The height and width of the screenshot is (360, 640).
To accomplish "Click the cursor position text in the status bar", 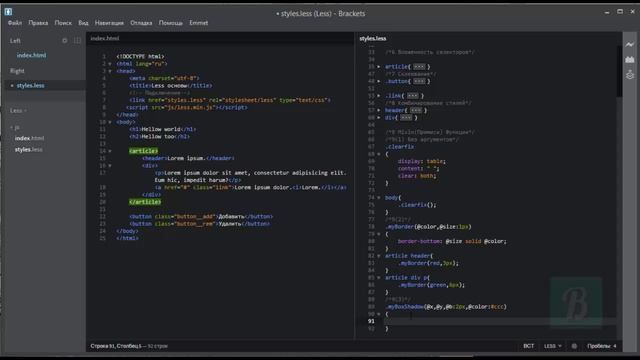I will point(116,346).
